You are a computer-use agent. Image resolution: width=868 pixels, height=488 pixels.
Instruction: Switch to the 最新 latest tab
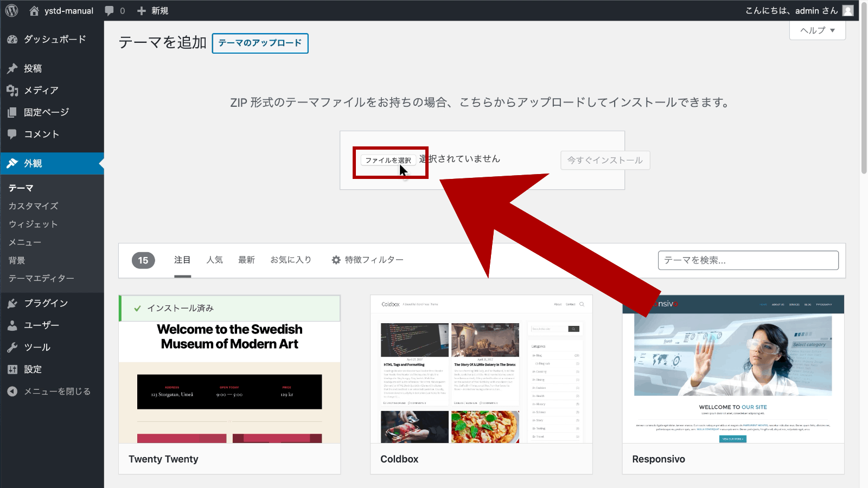pos(246,260)
